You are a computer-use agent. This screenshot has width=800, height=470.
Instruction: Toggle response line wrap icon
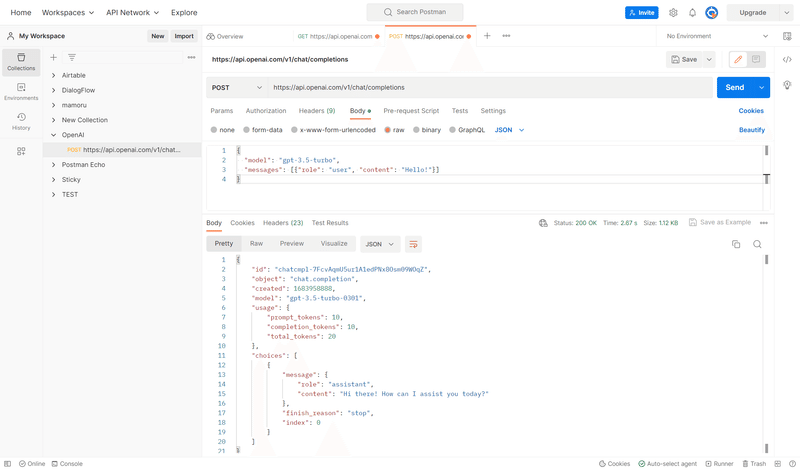coord(413,244)
